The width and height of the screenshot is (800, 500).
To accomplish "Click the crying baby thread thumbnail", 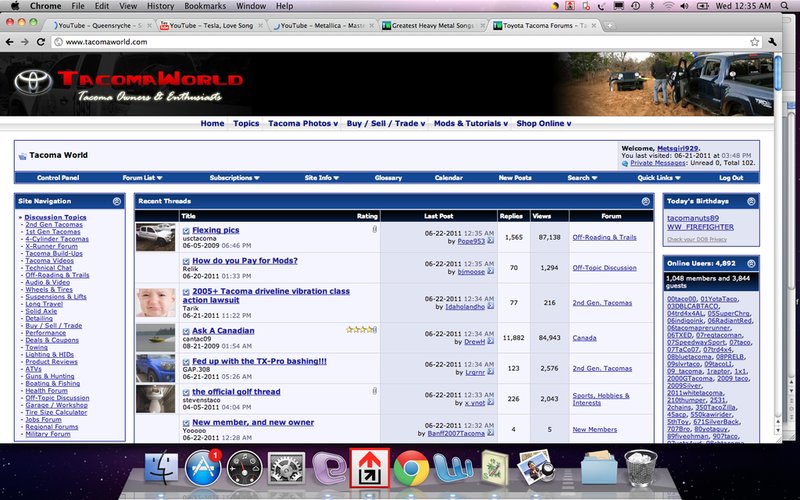I will (156, 302).
